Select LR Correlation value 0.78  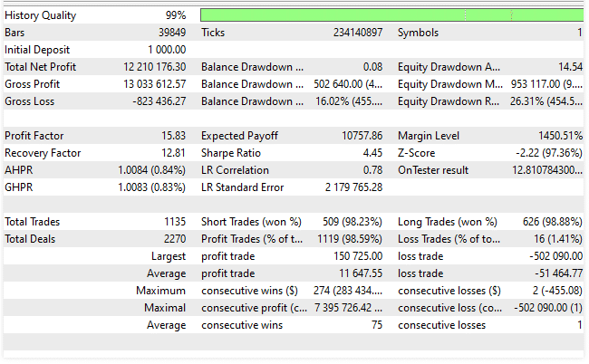372,170
